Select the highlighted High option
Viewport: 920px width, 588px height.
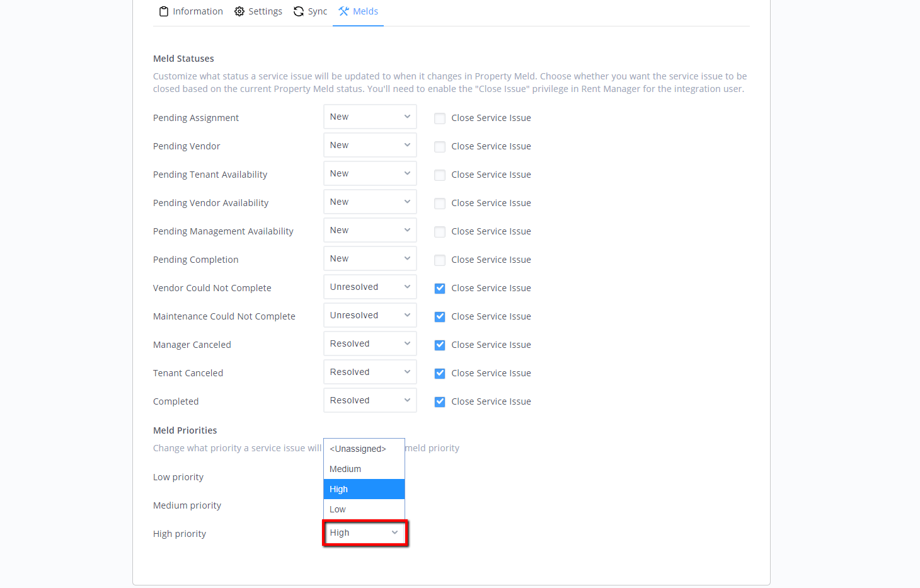364,489
